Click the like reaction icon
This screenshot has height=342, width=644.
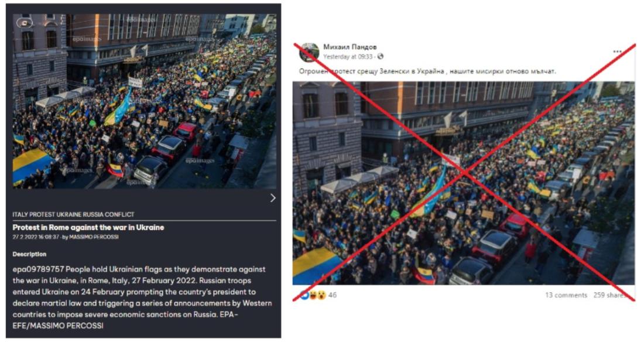coord(304,295)
